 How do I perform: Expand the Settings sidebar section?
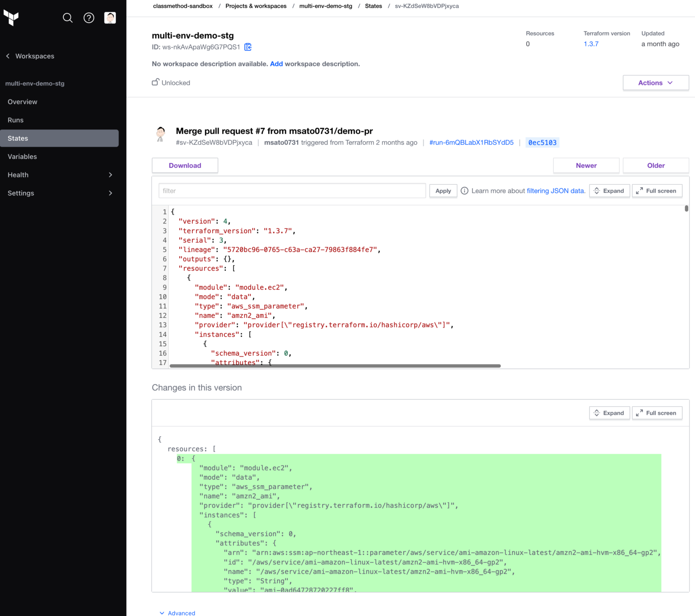(59, 193)
